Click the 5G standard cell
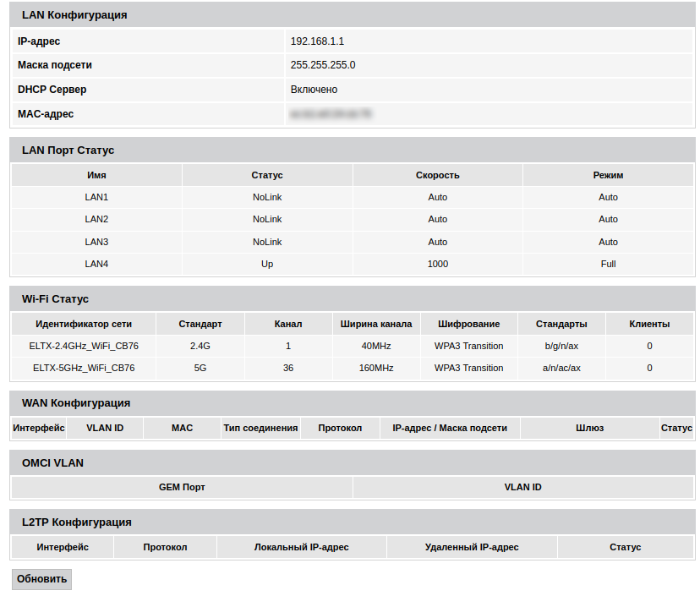 tap(200, 368)
